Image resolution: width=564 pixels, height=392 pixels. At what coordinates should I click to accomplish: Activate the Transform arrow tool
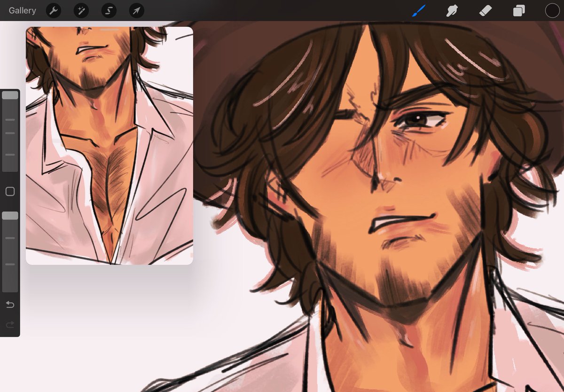click(x=136, y=10)
